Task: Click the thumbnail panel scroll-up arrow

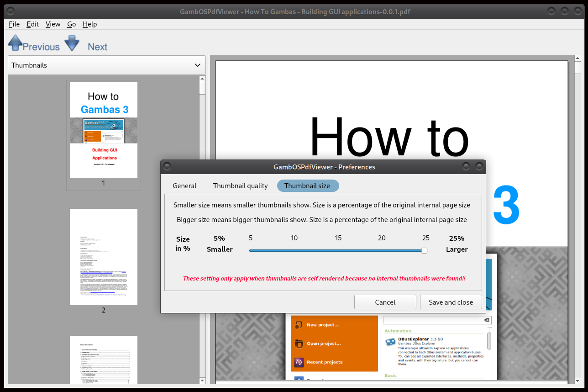Action: [x=202, y=79]
